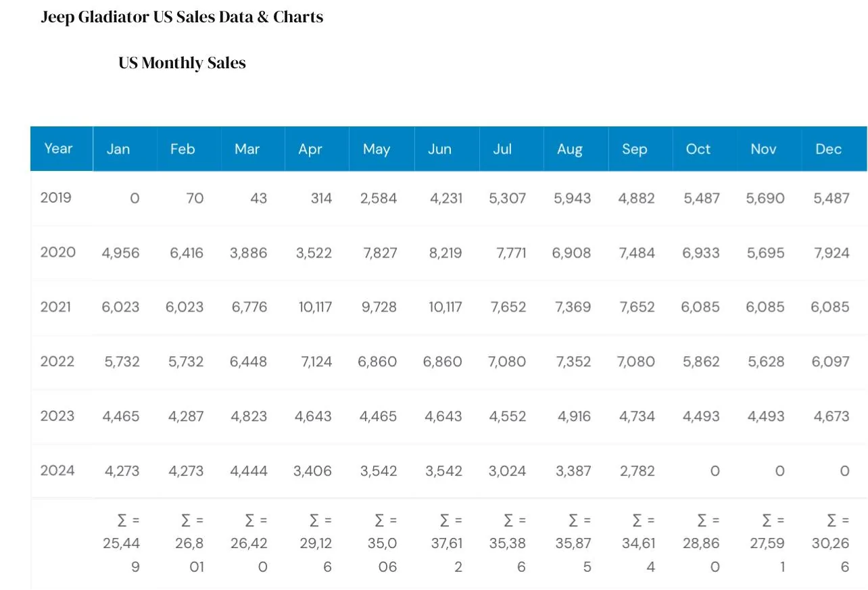This screenshot has width=868, height=590.
Task: Click the Apr column header
Action: pyautogui.click(x=310, y=149)
